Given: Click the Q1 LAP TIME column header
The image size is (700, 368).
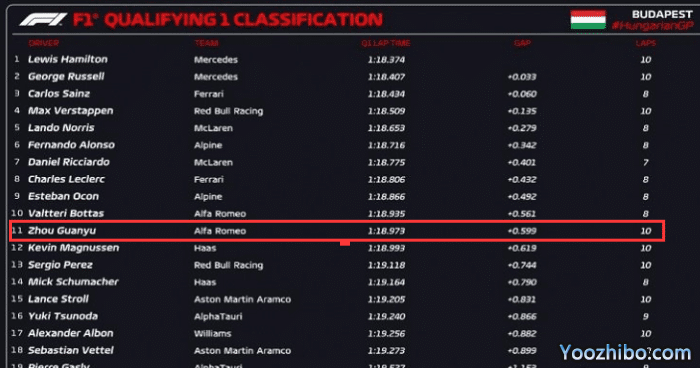Looking at the screenshot, I should [x=386, y=43].
